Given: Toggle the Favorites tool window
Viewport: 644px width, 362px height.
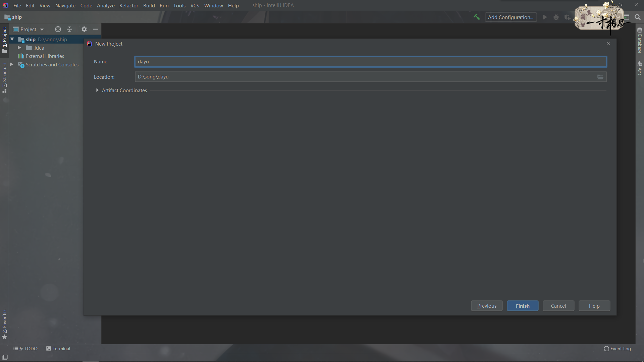Looking at the screenshot, I should point(5,323).
